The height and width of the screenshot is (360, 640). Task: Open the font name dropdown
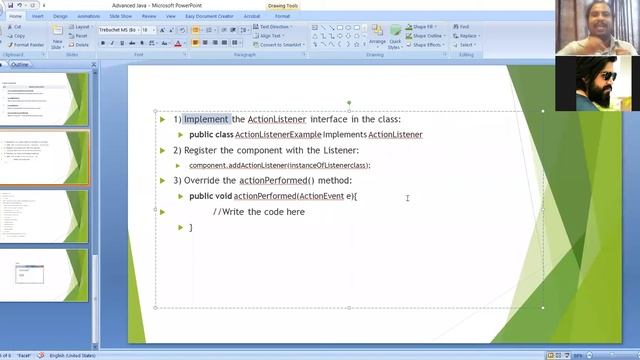click(139, 30)
